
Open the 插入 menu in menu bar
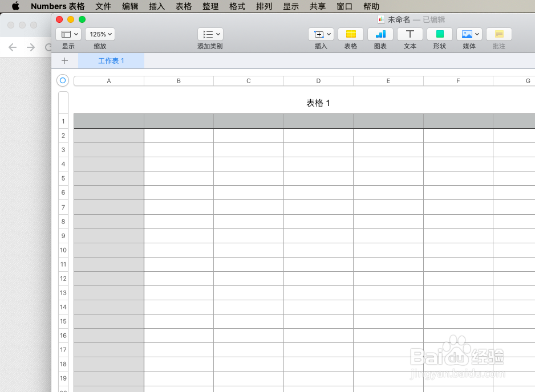(157, 6)
